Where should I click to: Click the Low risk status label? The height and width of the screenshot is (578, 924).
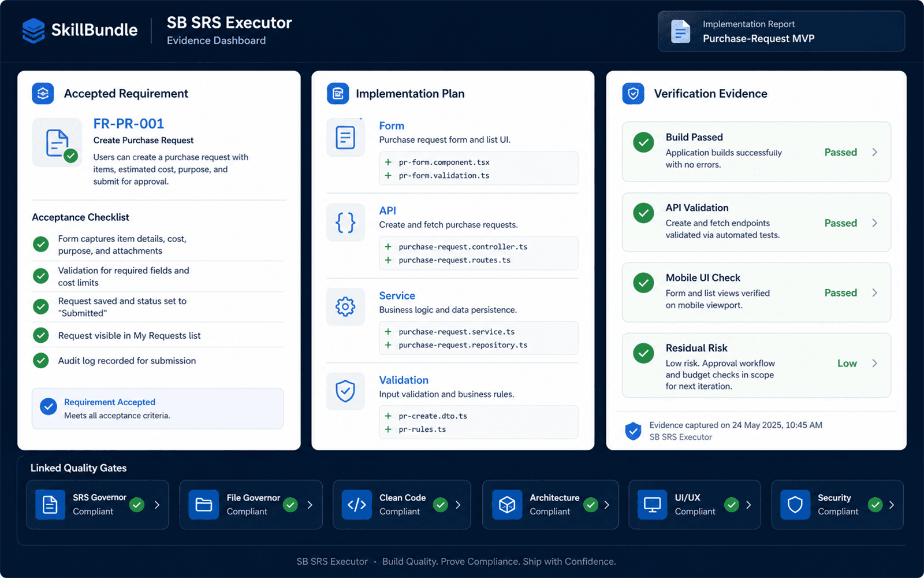click(847, 364)
